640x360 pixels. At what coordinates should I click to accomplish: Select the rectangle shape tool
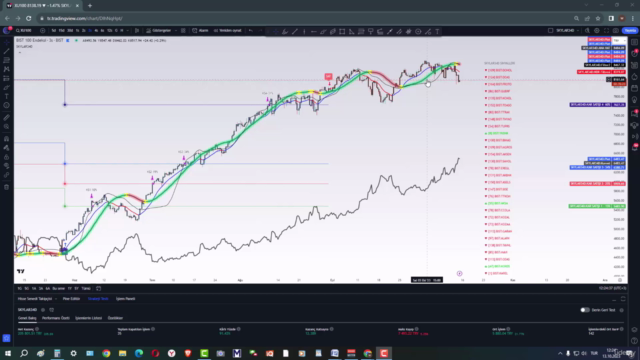(x=342, y=31)
